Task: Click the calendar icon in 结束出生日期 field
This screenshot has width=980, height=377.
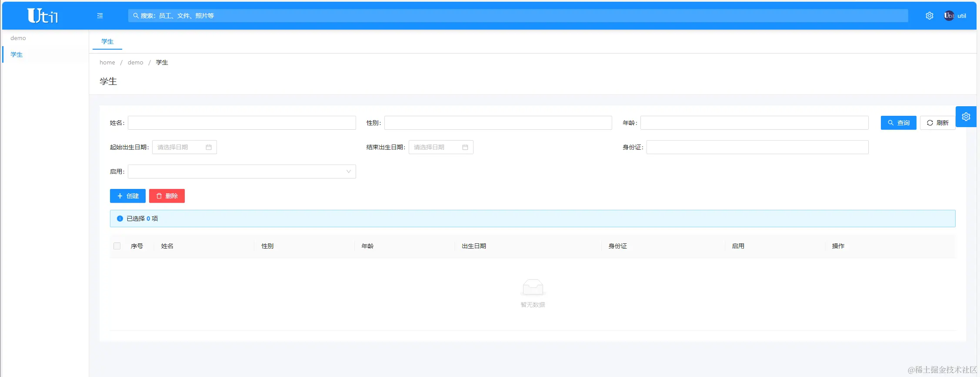Action: (x=465, y=147)
